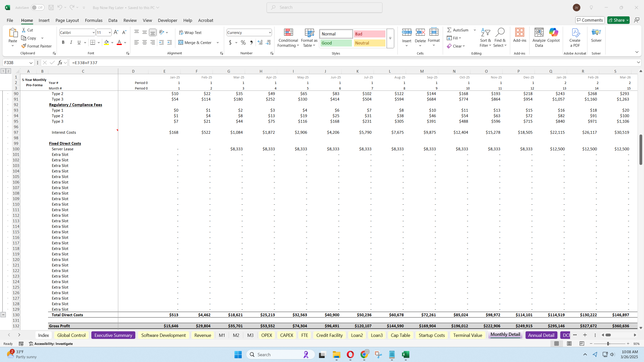Expand the Fill Color dropdown arrow
The image size is (644, 362).
click(112, 42)
